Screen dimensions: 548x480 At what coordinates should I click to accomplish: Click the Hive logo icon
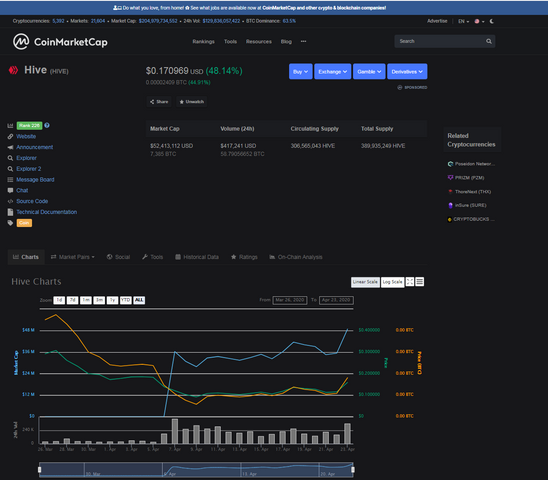(x=13, y=70)
